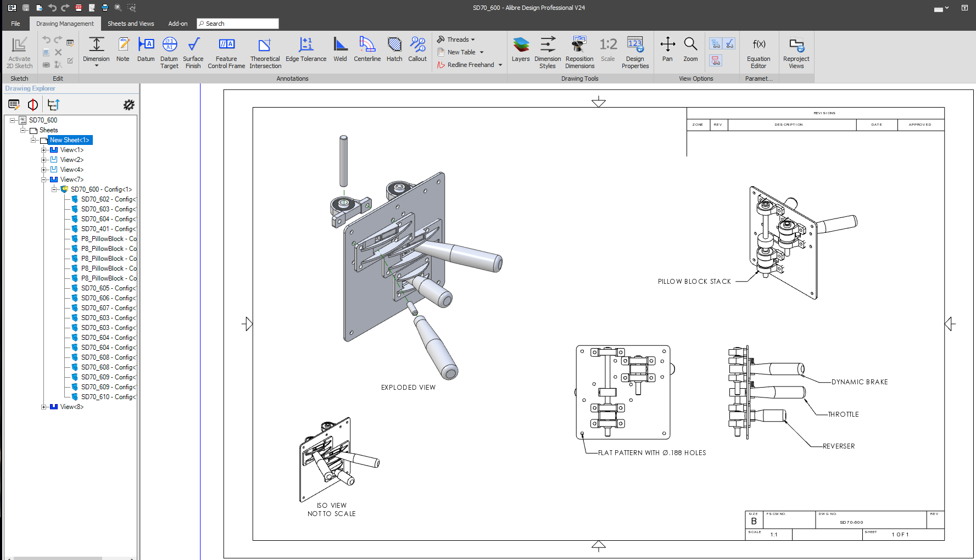Click the 1:2 Scale button
The image size is (976, 560).
click(608, 49)
